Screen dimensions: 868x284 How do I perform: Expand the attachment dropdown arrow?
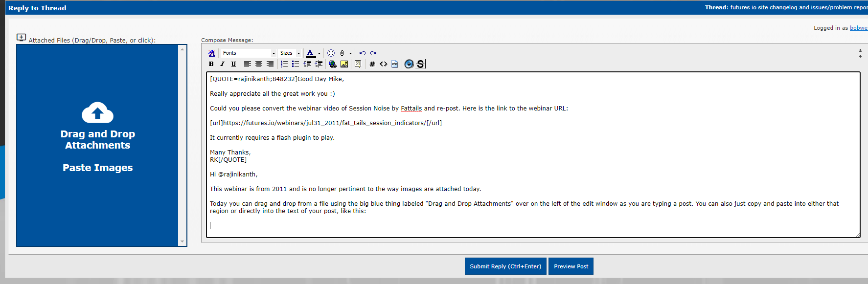350,53
